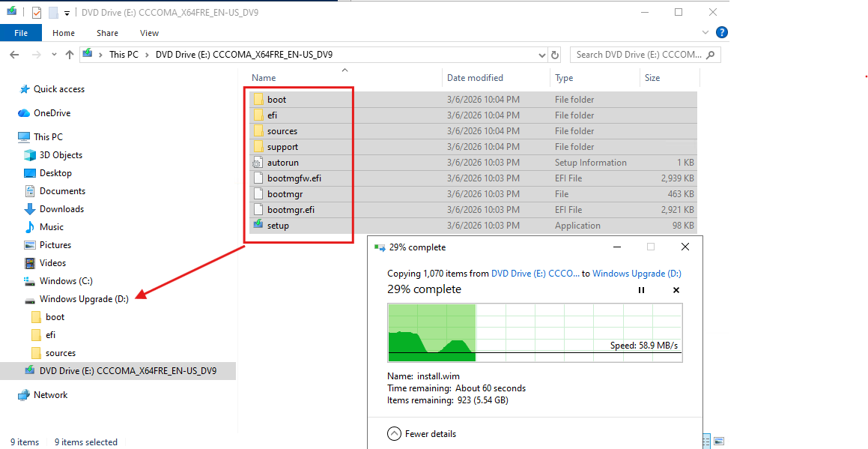Open the Explorer help question mark
This screenshot has width=868, height=449.
[x=722, y=33]
